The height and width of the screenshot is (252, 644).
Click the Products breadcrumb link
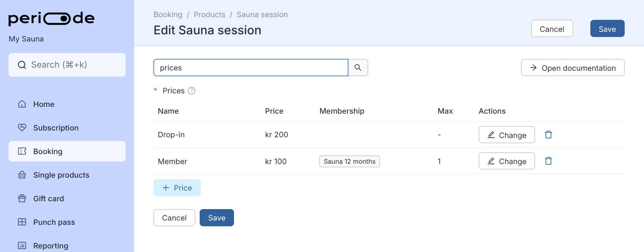209,15
